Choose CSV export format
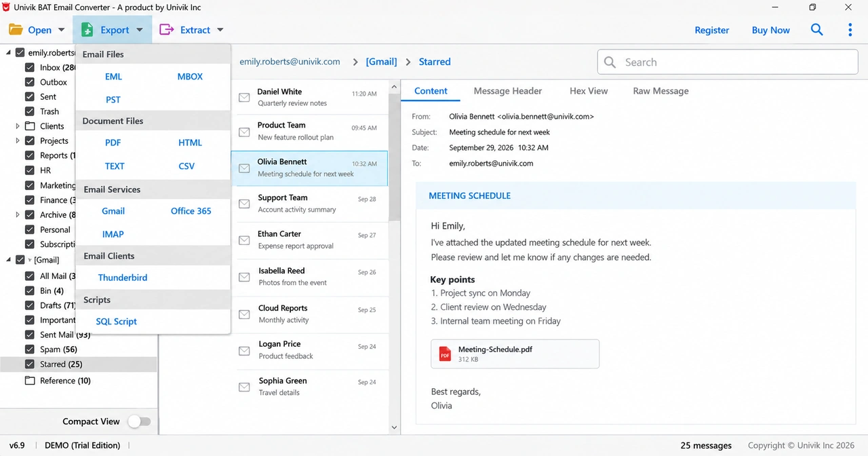This screenshot has width=868, height=456. coord(186,166)
